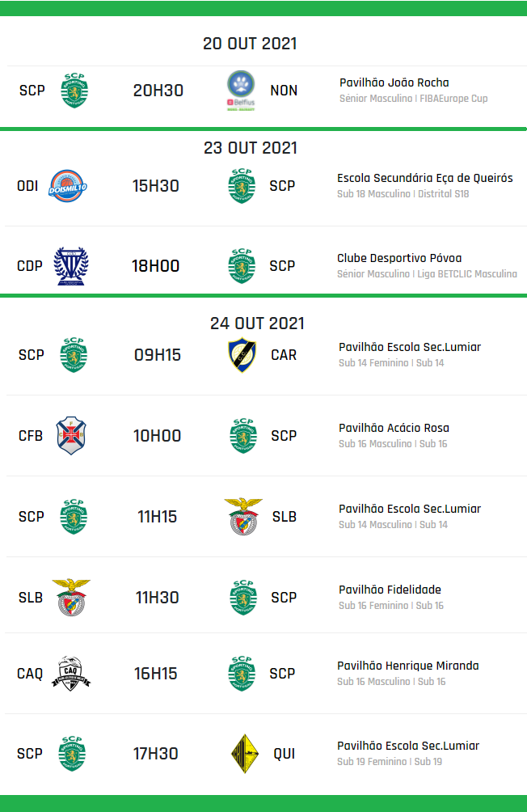Click the 09H15 match time
The width and height of the screenshot is (527, 812).
pyautogui.click(x=157, y=354)
